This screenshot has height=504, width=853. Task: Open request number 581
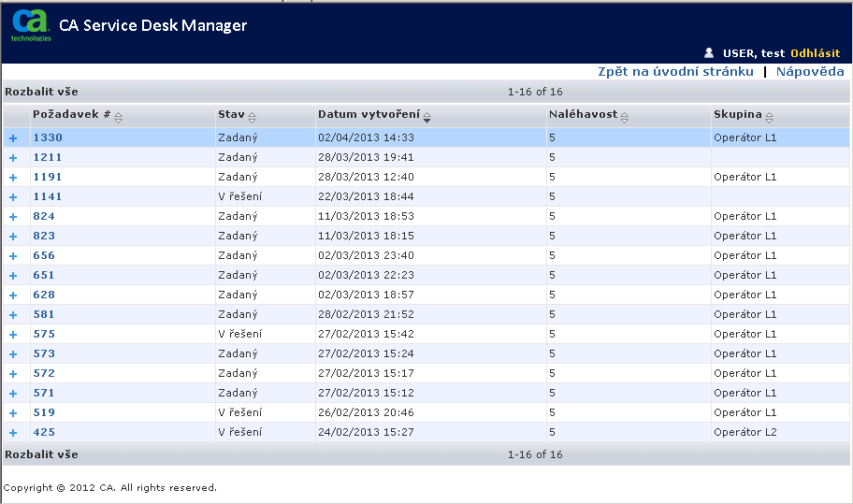click(44, 314)
